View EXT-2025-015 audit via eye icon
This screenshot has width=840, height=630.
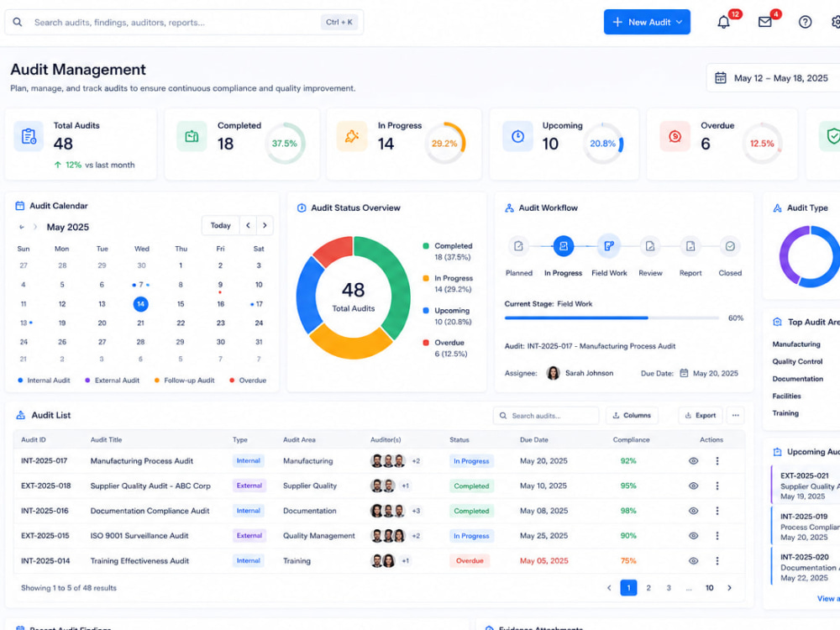click(693, 536)
